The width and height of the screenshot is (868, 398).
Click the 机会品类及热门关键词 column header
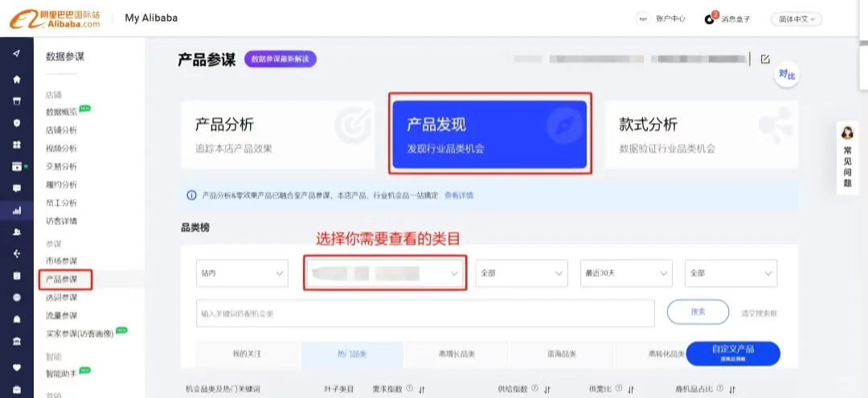point(222,389)
